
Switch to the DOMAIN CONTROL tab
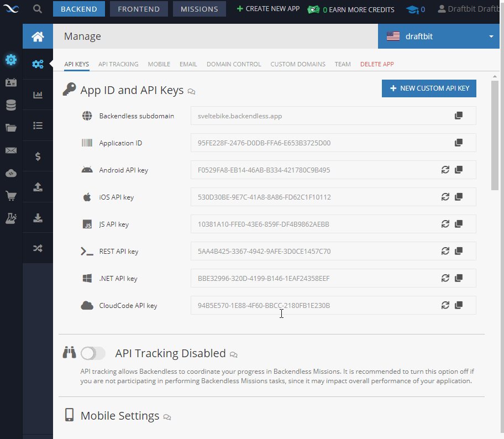click(234, 64)
